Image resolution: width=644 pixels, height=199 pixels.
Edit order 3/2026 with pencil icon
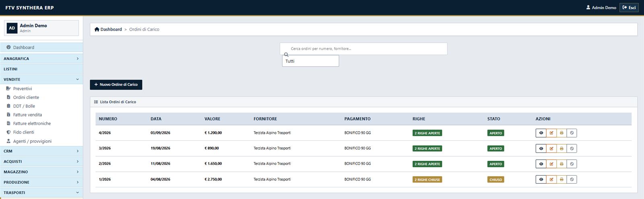(551, 148)
